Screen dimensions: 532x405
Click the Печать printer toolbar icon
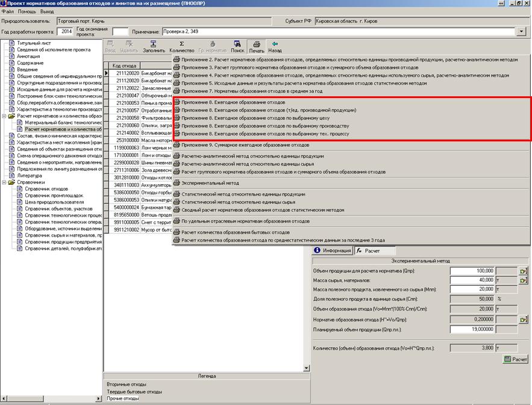coord(257,44)
